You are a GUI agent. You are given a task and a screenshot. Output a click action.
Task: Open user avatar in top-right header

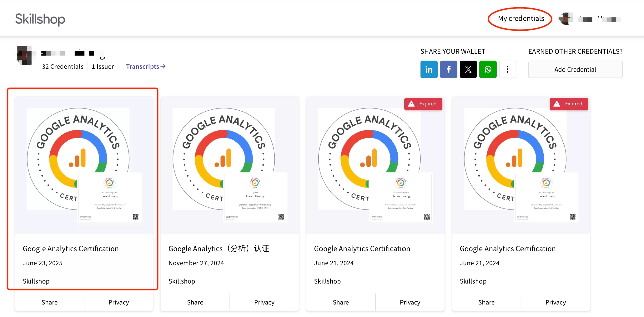pos(566,19)
